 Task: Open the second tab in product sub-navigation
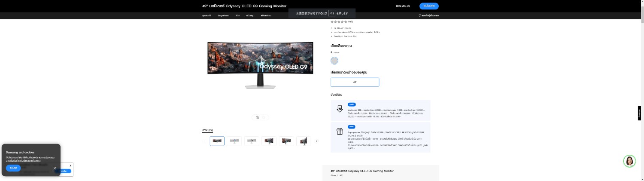(223, 15)
